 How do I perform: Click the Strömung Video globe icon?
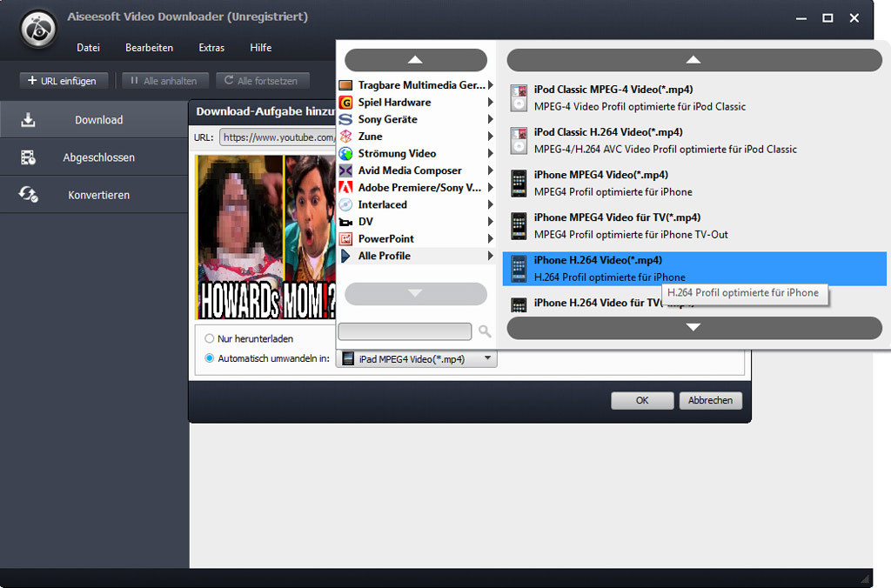(x=345, y=153)
